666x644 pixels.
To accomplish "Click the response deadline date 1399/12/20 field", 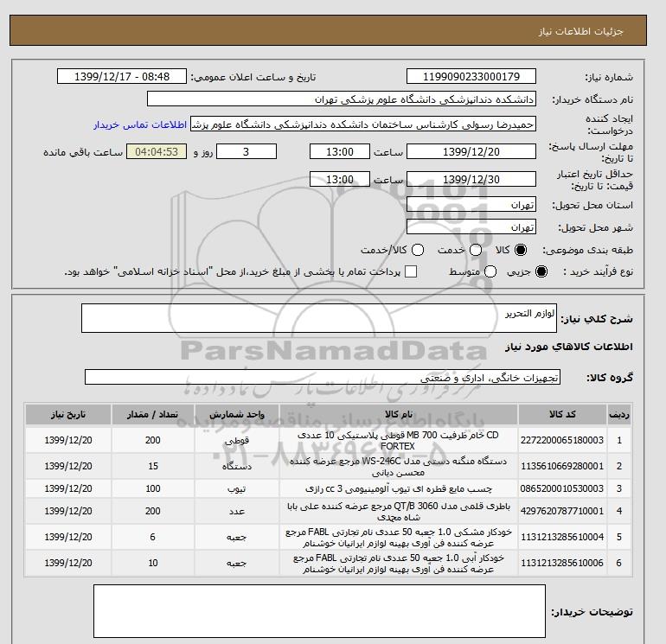I will point(471,151).
